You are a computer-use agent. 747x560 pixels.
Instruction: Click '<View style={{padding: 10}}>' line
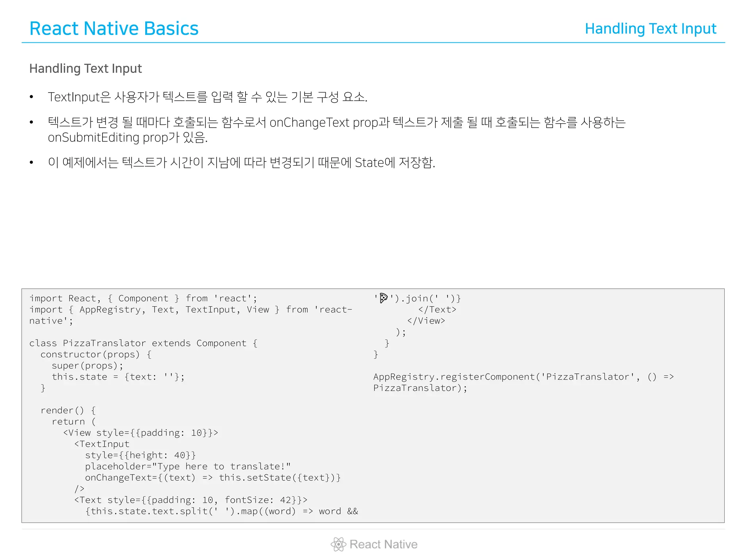[140, 433]
